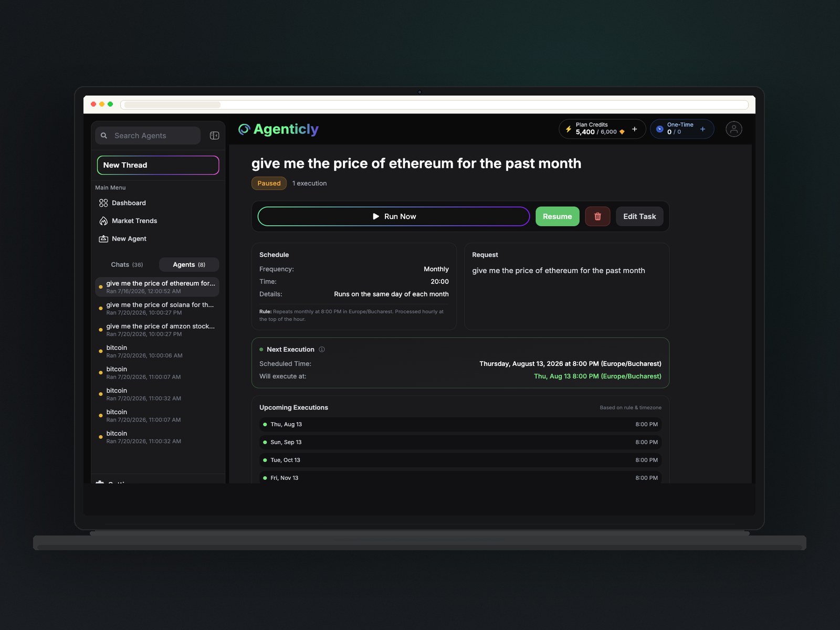Click the blue One-Time credits icon
Screen dimensions: 840x630
[659, 129]
